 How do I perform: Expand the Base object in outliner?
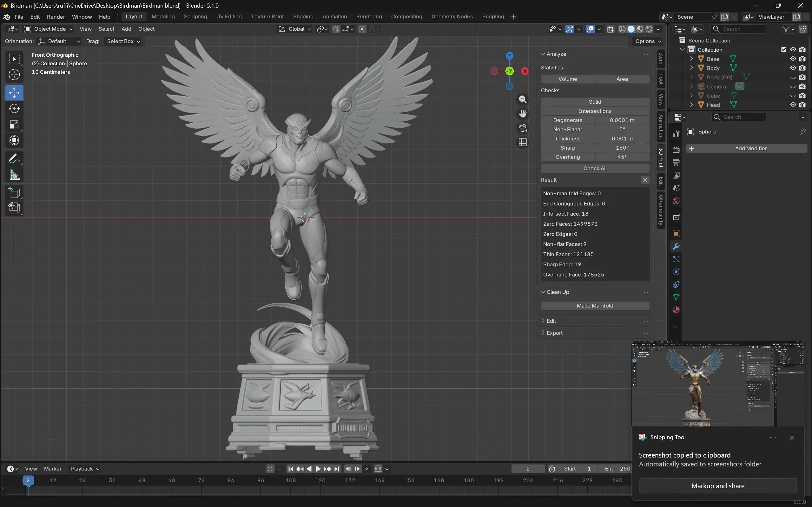(x=691, y=59)
